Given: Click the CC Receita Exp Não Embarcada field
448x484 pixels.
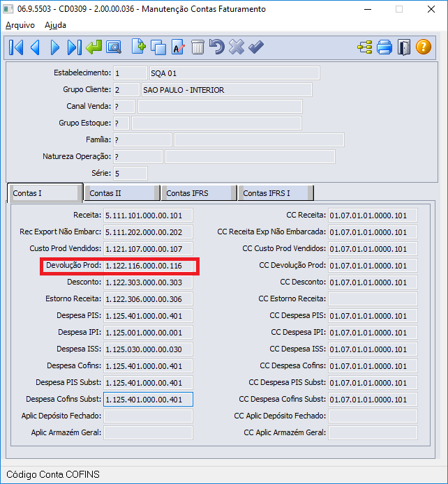Looking at the screenshot, I should click(373, 232).
